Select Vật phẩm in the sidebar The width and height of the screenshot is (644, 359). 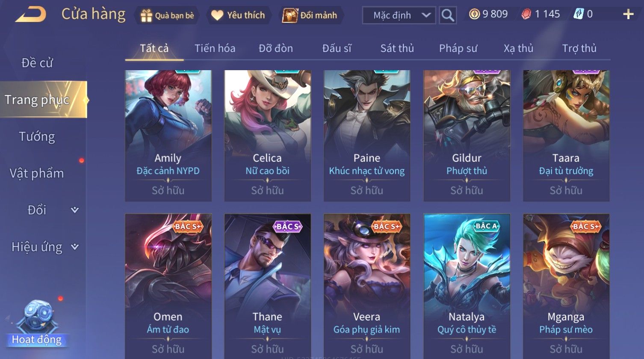(37, 173)
